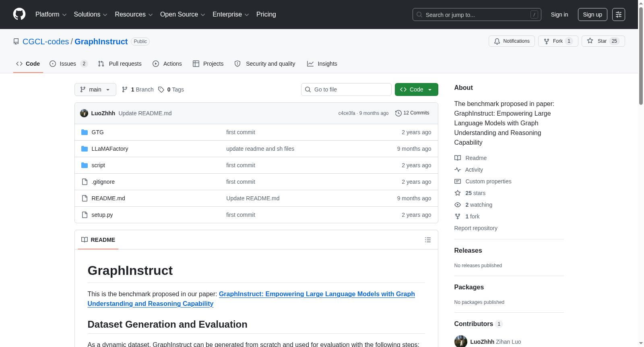This screenshot has height=347, width=644.
Task: Click the pulse icon beside Activity
Action: point(458,170)
